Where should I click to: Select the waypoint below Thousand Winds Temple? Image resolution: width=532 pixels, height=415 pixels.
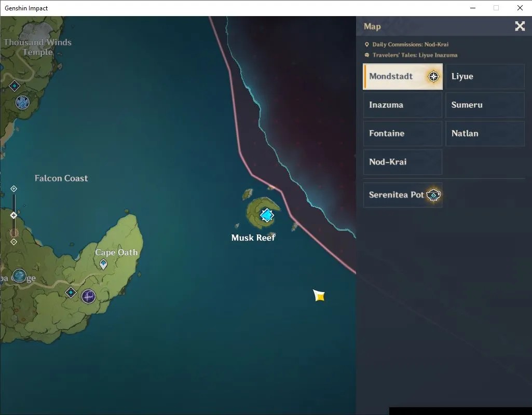[x=14, y=86]
